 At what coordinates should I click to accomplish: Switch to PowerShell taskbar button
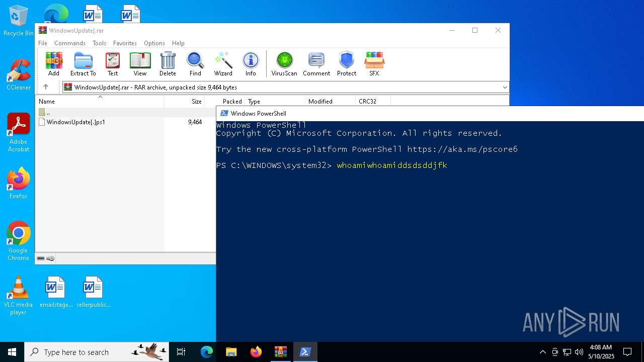tap(305, 352)
